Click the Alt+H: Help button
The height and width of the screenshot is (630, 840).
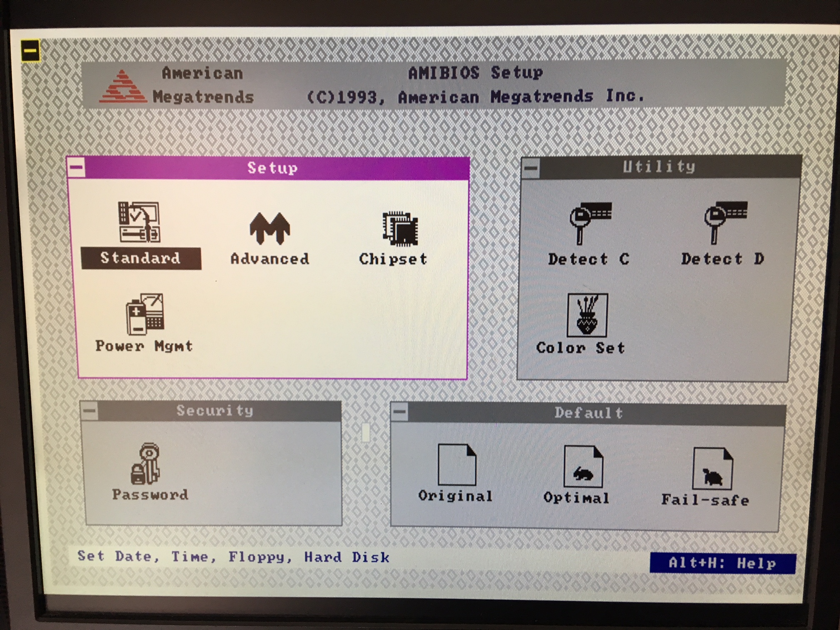click(722, 563)
